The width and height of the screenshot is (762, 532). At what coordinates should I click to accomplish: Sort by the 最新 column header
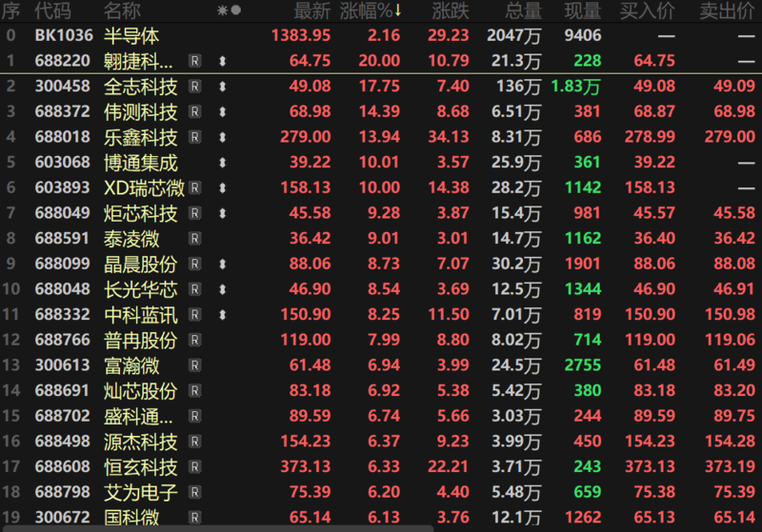point(312,10)
